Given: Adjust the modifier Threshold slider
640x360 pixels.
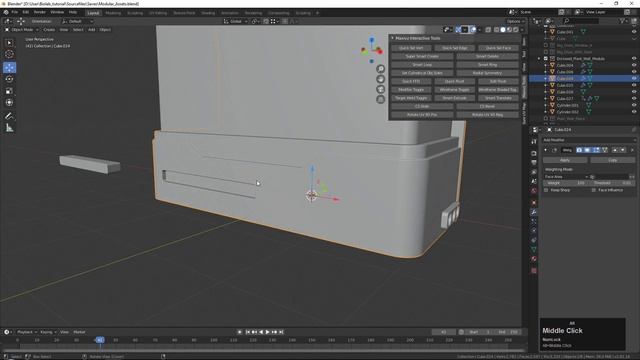Looking at the screenshot, I should coord(611,183).
